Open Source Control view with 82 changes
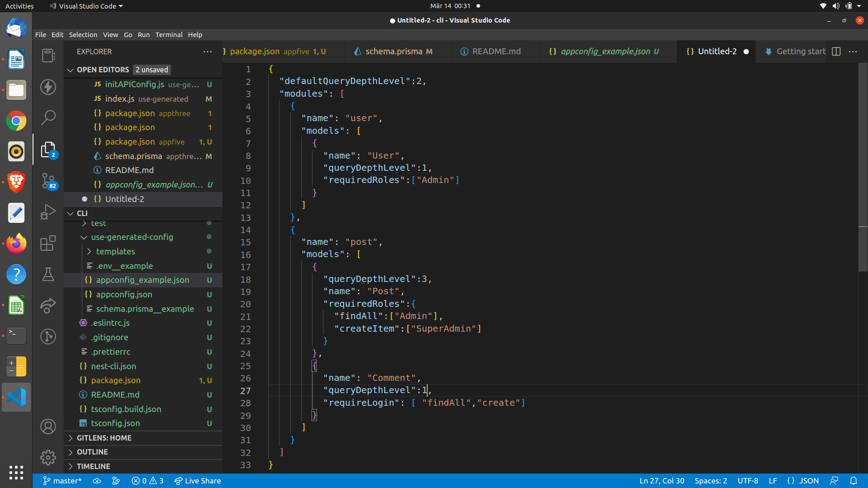The width and height of the screenshot is (868, 488). 48,181
